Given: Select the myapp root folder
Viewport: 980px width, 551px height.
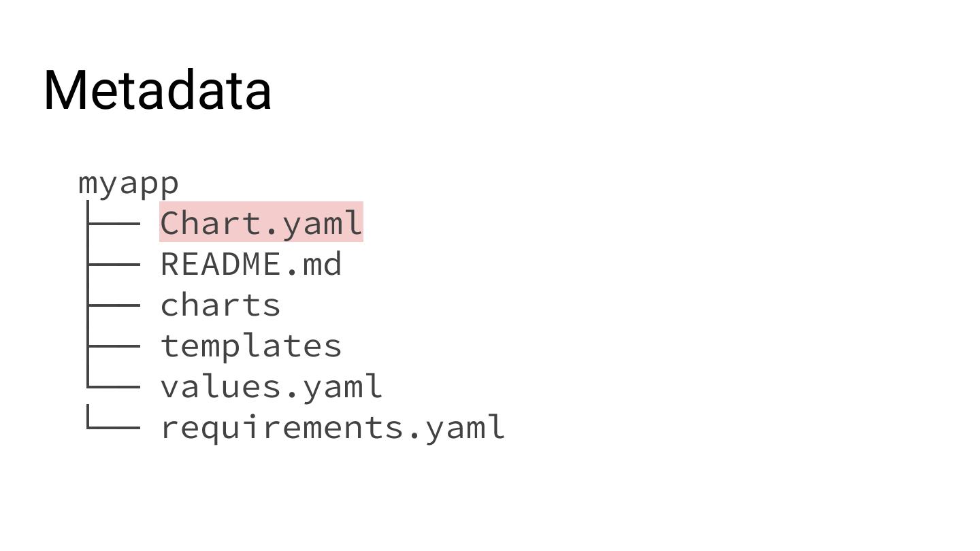Looking at the screenshot, I should click(x=129, y=183).
